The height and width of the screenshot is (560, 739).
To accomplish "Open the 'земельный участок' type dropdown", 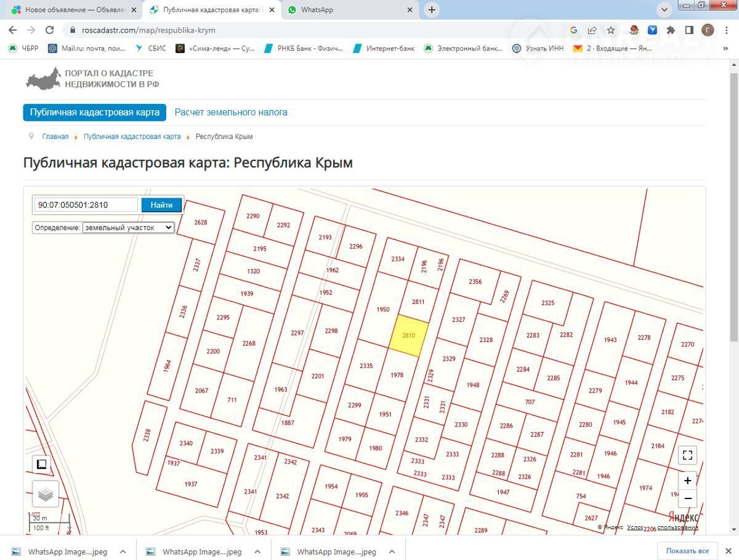I will (x=129, y=228).
